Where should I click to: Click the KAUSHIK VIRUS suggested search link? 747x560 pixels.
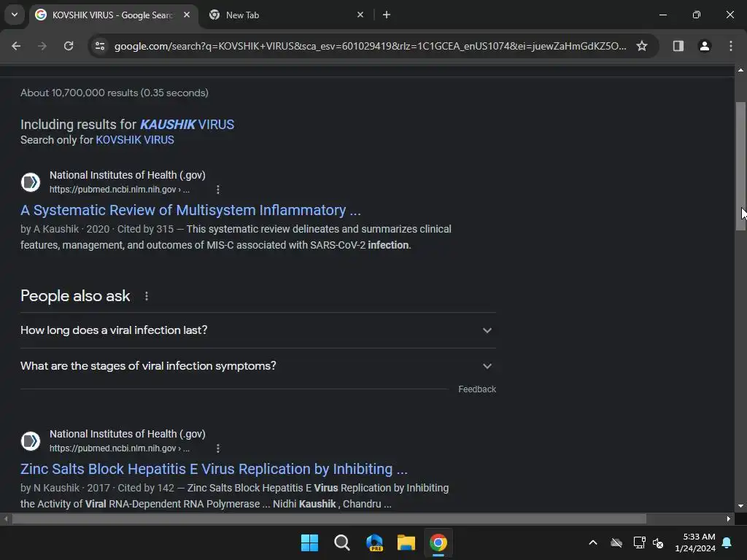tap(187, 124)
